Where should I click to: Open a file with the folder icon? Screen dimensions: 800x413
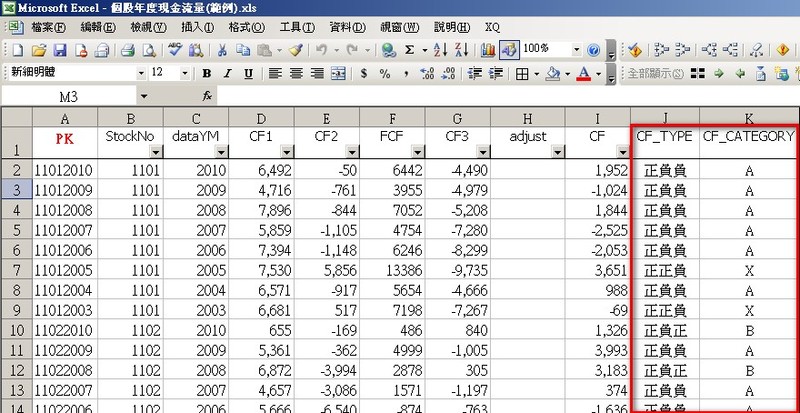39,50
